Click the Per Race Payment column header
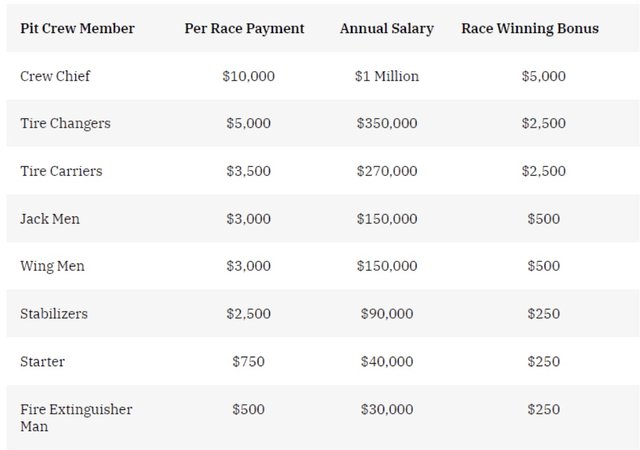The height and width of the screenshot is (450, 640). 245,28
